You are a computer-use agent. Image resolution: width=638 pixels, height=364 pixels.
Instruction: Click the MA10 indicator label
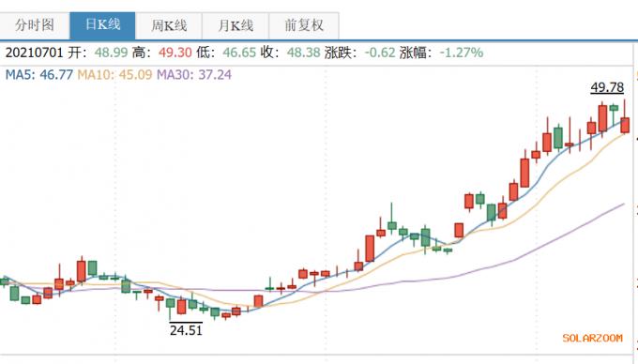click(114, 75)
